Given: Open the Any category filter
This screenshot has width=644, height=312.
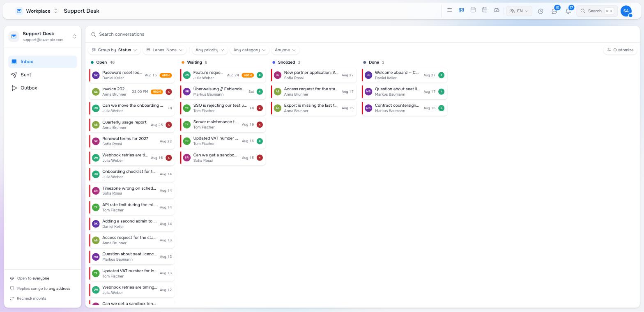Looking at the screenshot, I should 249,50.
